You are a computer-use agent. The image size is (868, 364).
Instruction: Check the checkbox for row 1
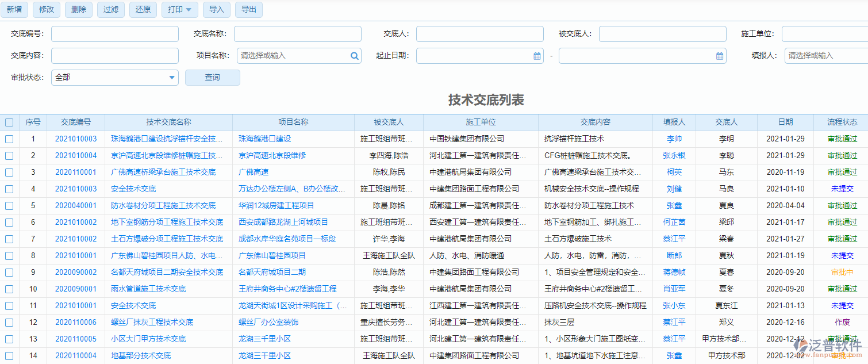[x=9, y=139]
